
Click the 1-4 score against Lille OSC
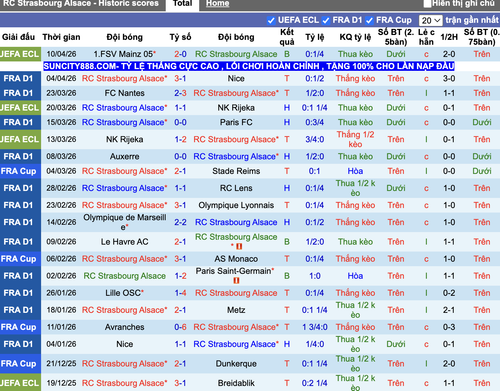[180, 293]
